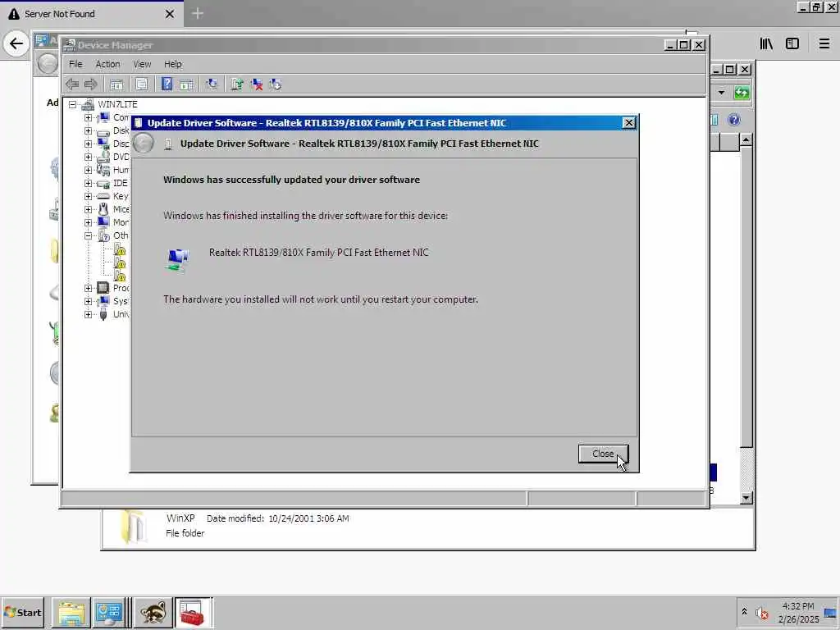Expand the Computer node in device tree

coord(88,117)
